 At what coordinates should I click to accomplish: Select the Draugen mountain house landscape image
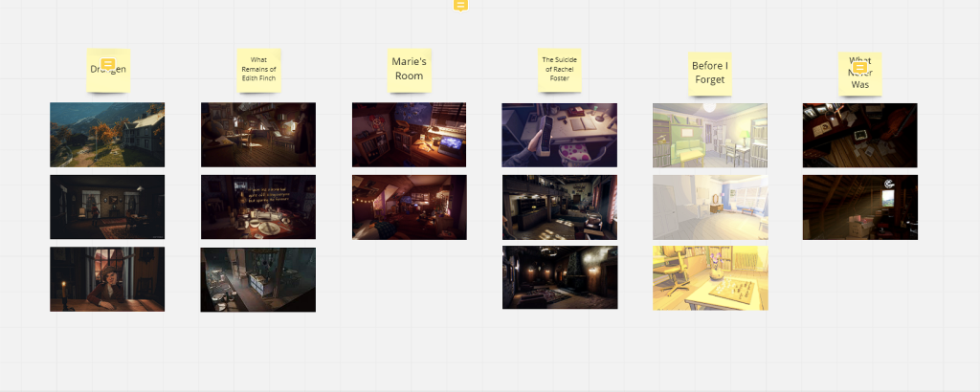coord(107,135)
